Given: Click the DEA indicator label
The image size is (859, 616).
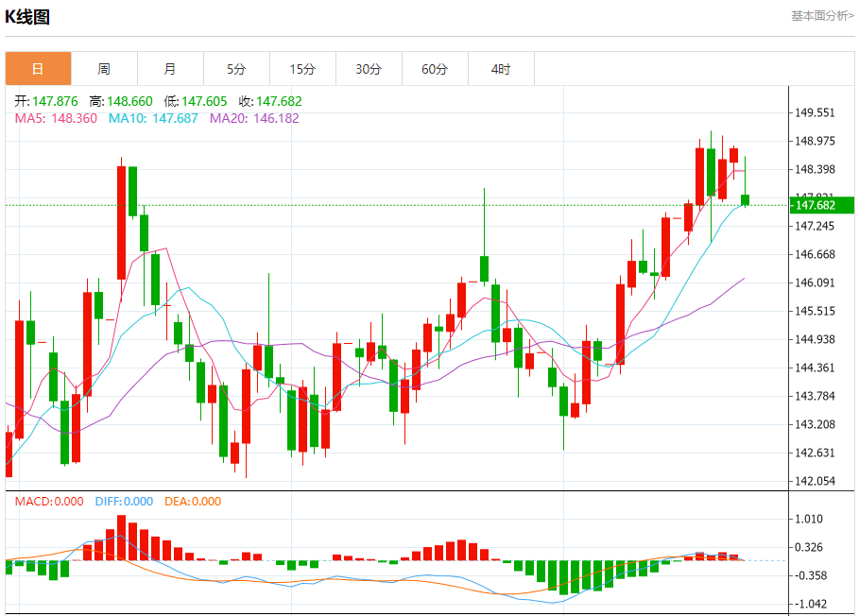Looking at the screenshot, I should click(193, 502).
